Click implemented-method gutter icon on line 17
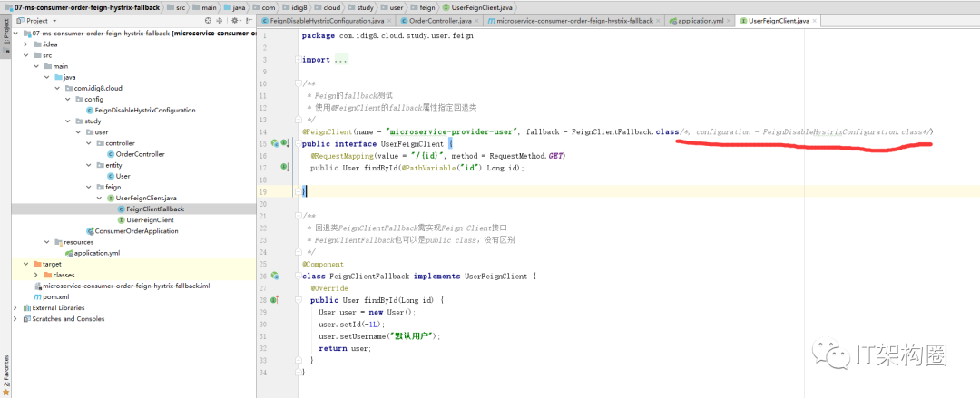This screenshot has height=398, width=980. pos(284,167)
